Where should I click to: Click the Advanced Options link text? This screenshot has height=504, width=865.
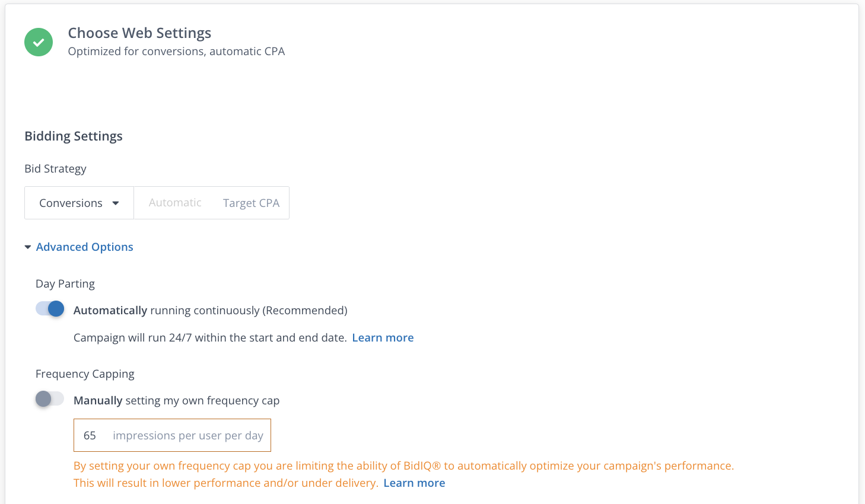point(84,247)
